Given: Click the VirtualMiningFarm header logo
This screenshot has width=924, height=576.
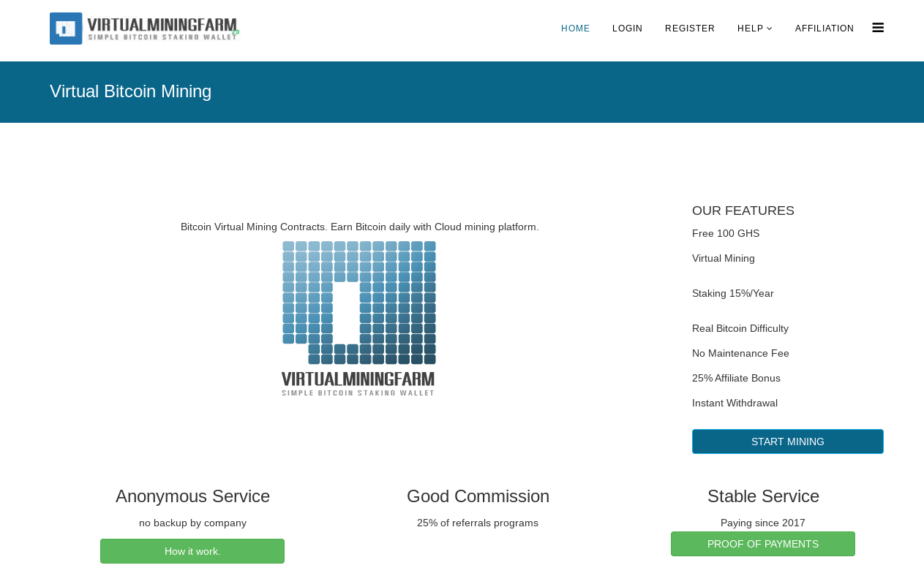Looking at the screenshot, I should coord(145,29).
